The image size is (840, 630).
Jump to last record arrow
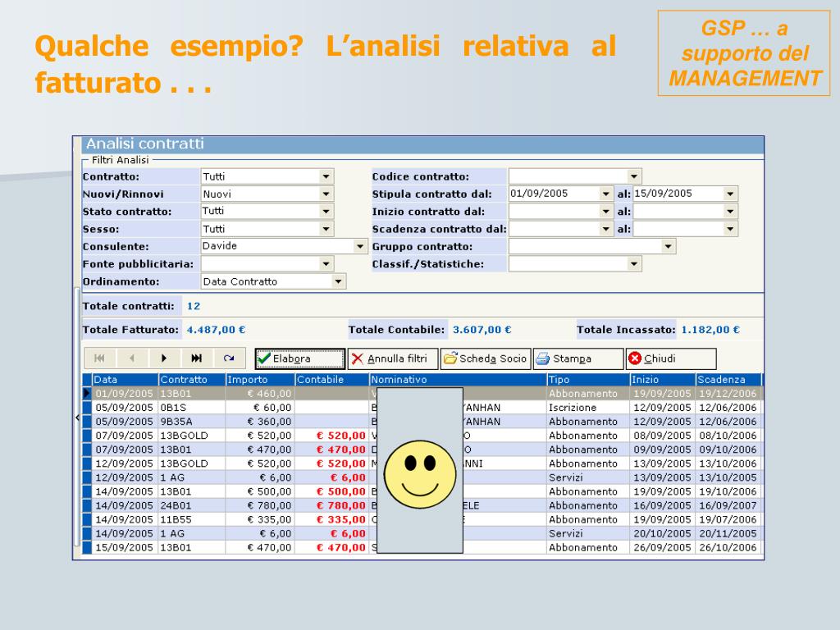tap(197, 358)
